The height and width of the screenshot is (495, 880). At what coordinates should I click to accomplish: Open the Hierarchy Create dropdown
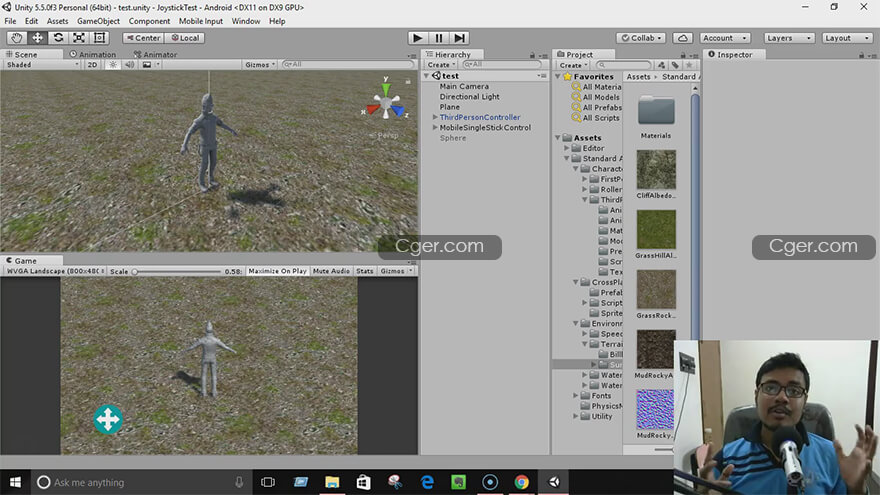441,65
